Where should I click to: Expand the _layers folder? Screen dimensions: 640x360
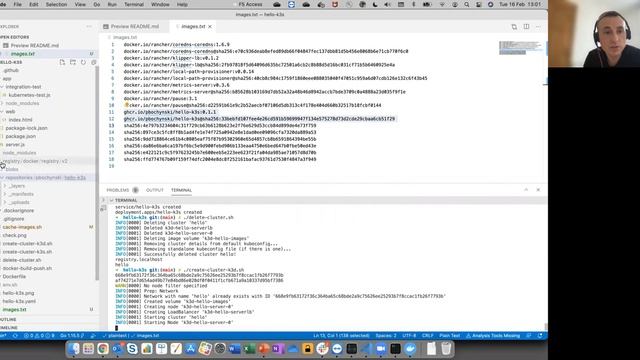coord(15,186)
